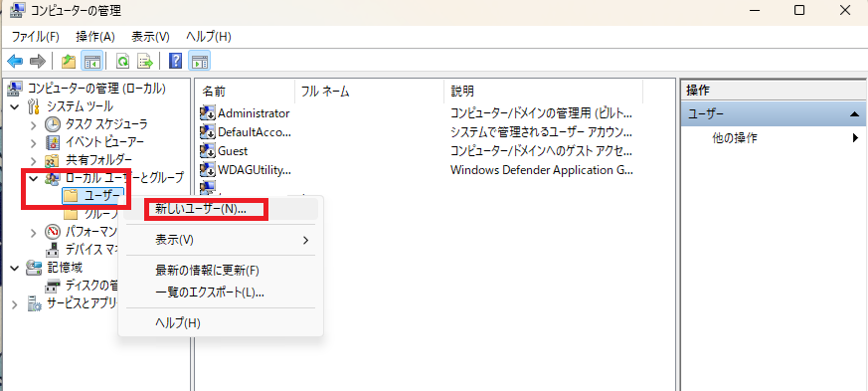Click コンピューター/ドメインの管理用 description text
868x391 pixels.
pyautogui.click(x=542, y=113)
